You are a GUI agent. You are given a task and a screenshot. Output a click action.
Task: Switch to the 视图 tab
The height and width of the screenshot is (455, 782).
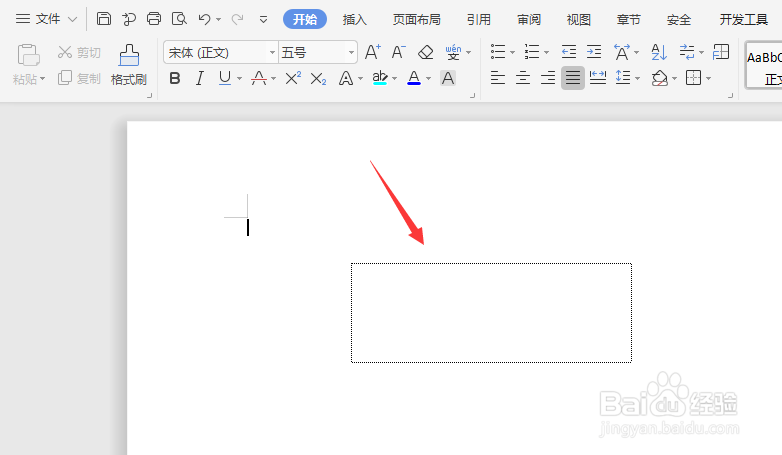click(579, 19)
